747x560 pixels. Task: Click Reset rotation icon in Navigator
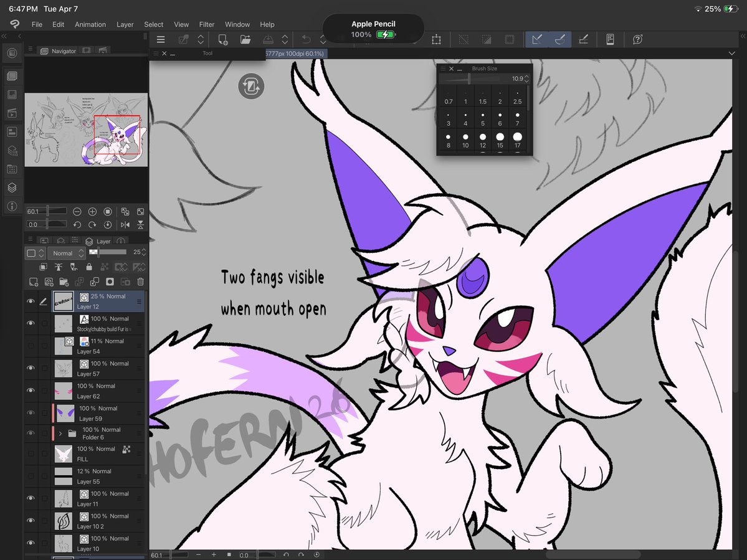click(x=108, y=225)
